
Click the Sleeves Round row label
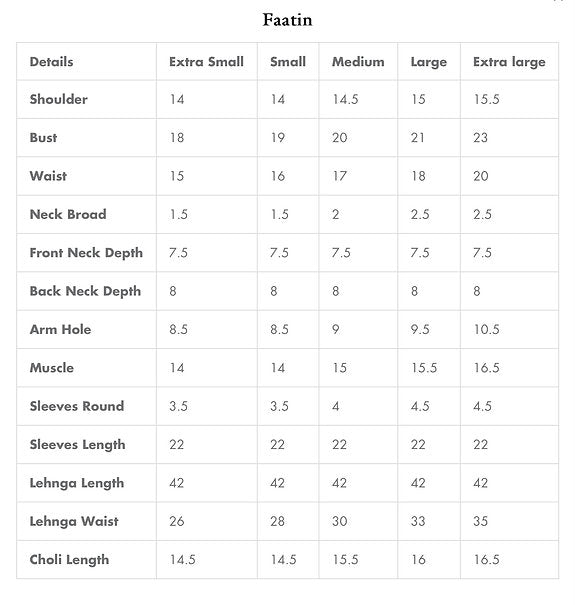77,406
